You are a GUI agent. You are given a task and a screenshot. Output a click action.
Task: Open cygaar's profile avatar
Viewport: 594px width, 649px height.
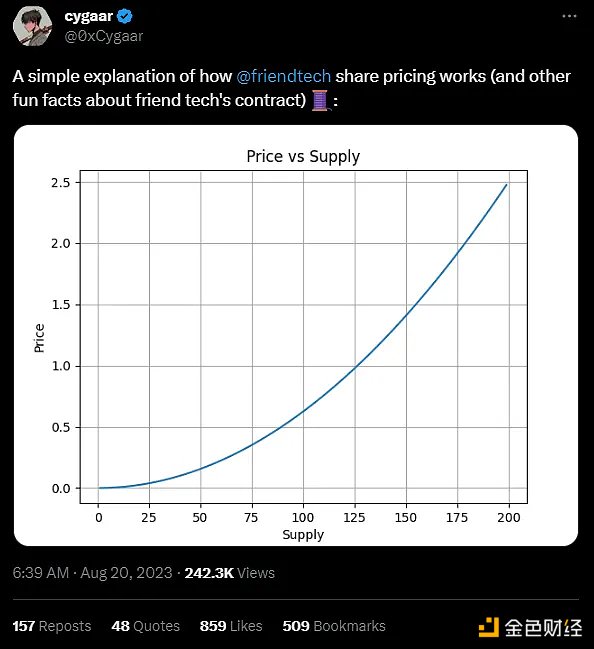click(x=32, y=26)
